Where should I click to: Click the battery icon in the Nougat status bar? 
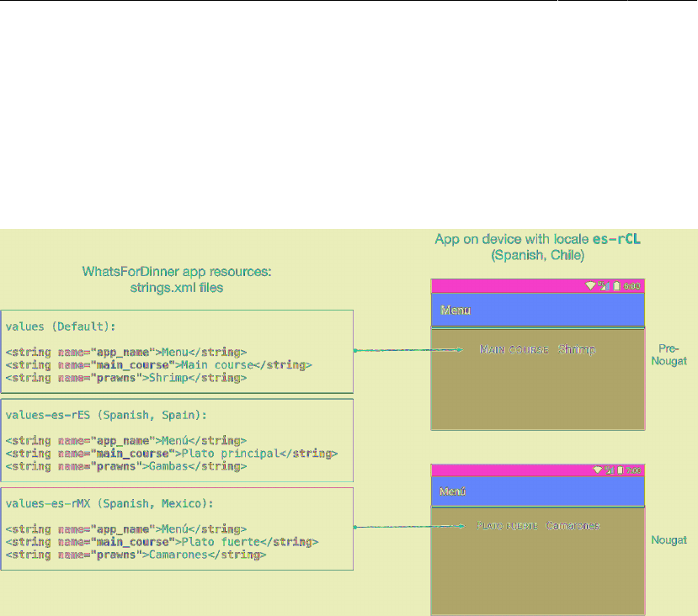tap(620, 470)
